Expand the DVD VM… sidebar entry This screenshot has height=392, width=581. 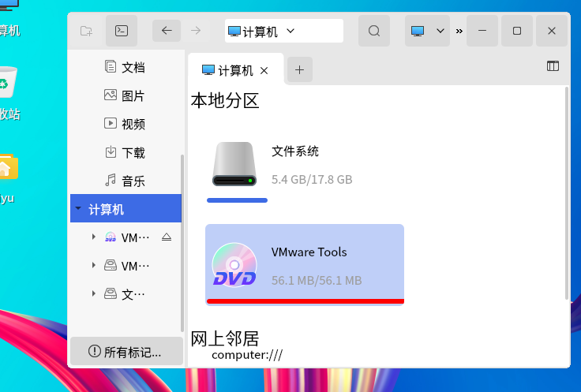[94, 237]
